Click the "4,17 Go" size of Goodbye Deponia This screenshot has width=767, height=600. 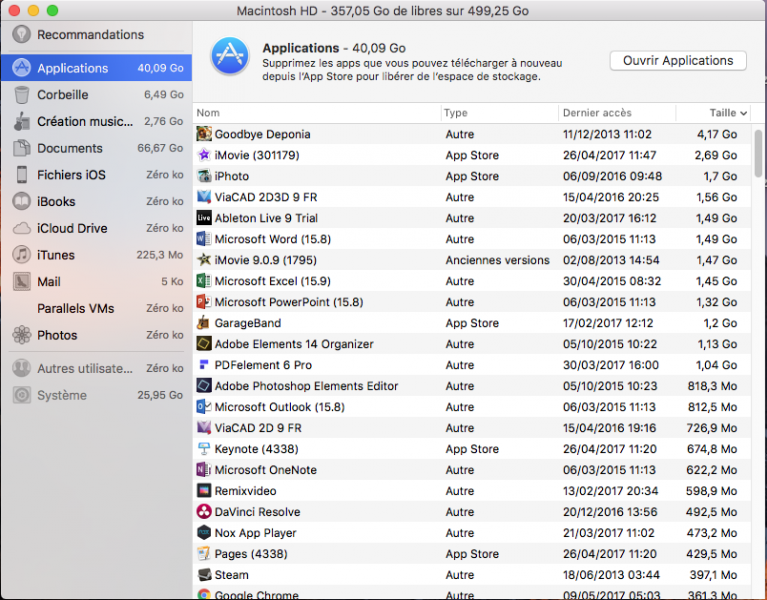click(x=717, y=134)
